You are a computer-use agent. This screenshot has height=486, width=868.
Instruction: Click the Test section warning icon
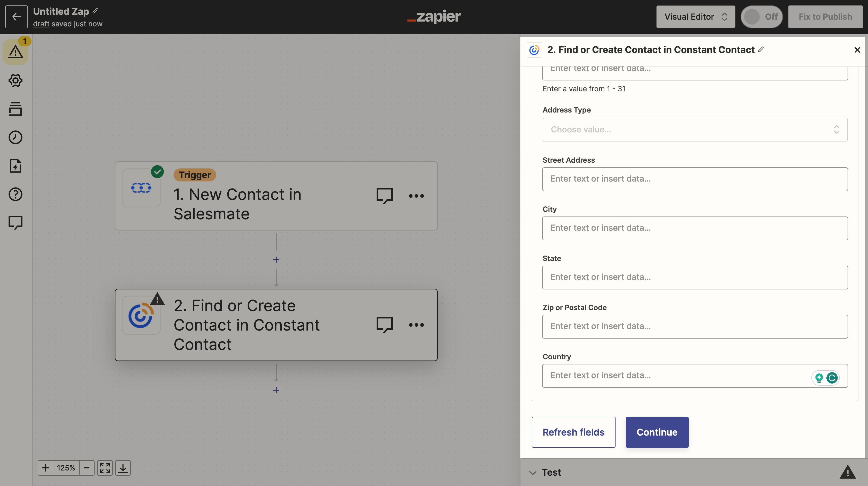[847, 472]
